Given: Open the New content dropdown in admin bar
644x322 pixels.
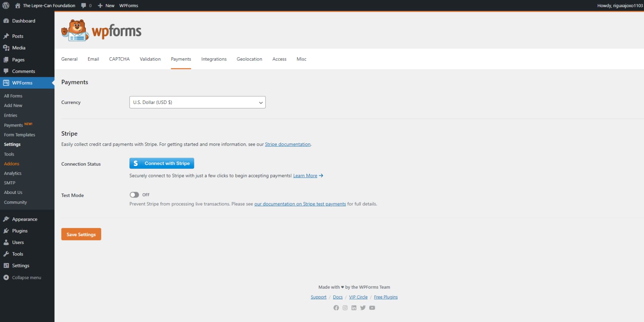Looking at the screenshot, I should 106,5.
